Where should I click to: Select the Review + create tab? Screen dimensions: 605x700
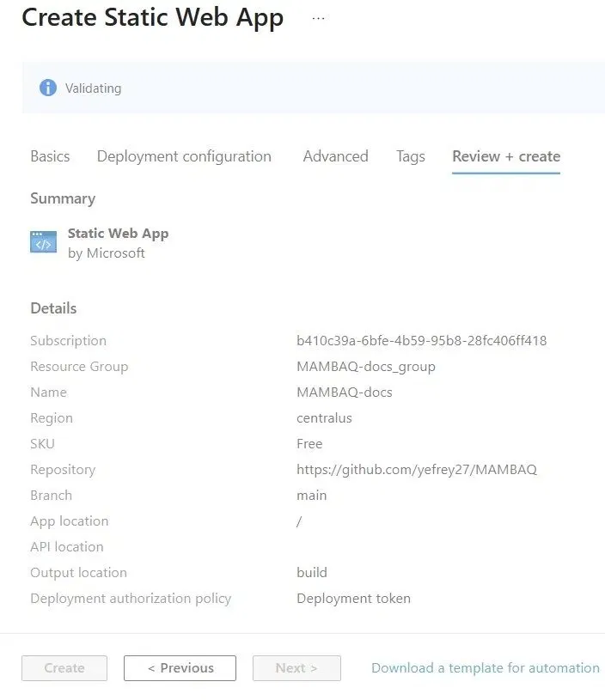[x=506, y=156]
